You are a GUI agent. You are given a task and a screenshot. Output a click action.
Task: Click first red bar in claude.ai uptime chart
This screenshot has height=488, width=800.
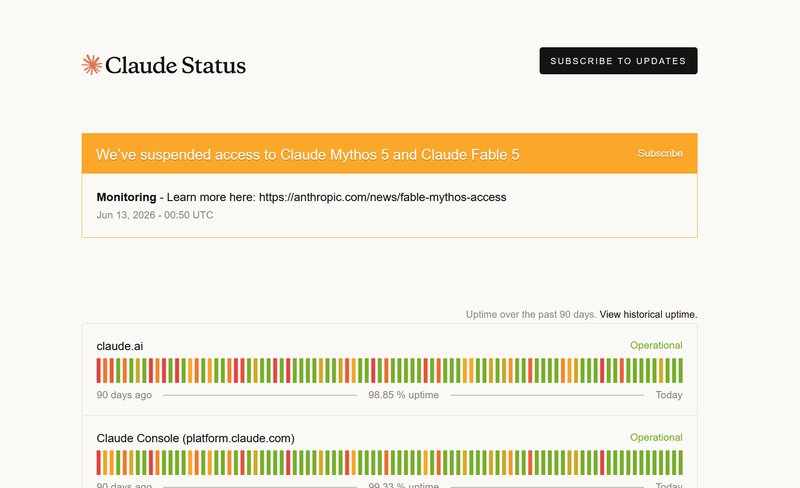98,371
